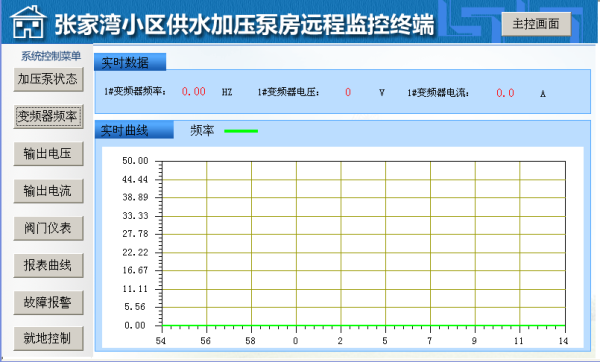Click the 1#变频器电流 label
The height and width of the screenshot is (362, 600).
(x=438, y=93)
